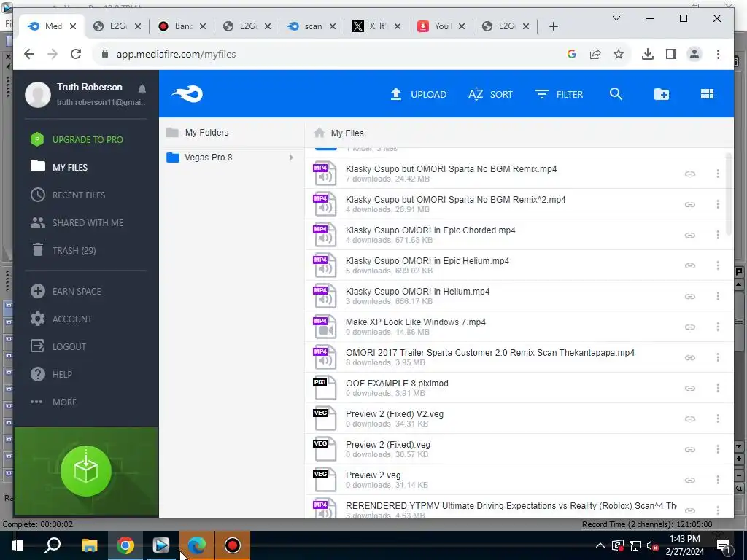Switch to the Bandicam browser tab

pyautogui.click(x=182, y=26)
